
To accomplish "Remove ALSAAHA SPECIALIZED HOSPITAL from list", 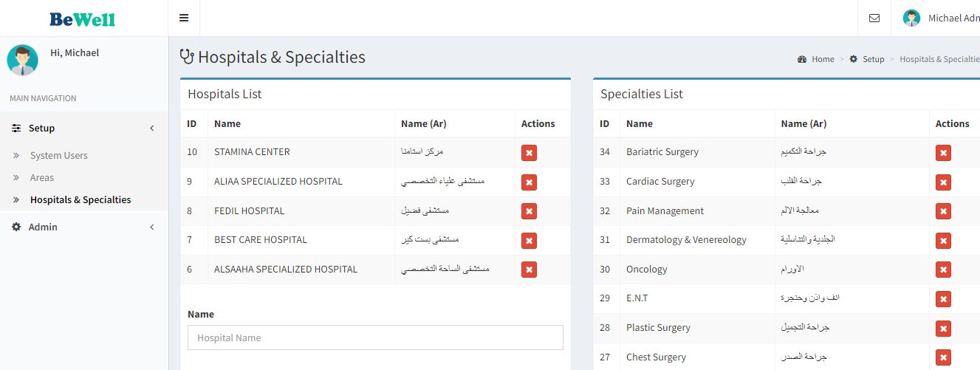I will (529, 270).
